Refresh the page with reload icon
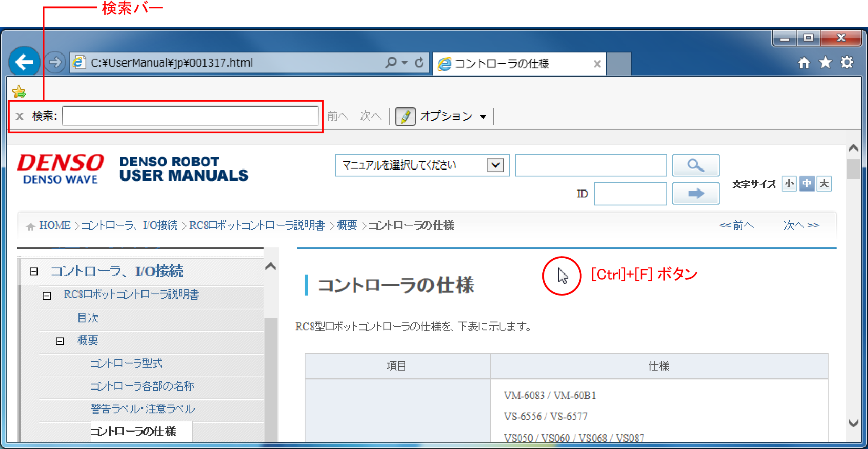 pyautogui.click(x=419, y=63)
